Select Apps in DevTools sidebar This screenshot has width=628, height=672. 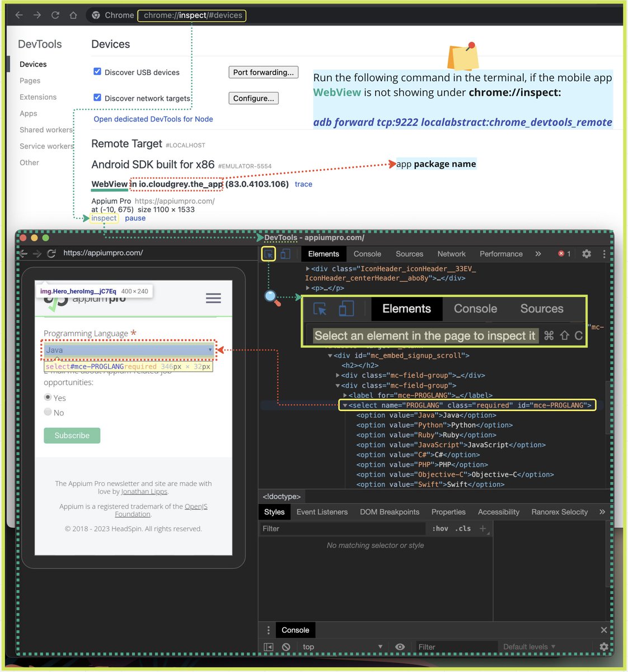(29, 113)
